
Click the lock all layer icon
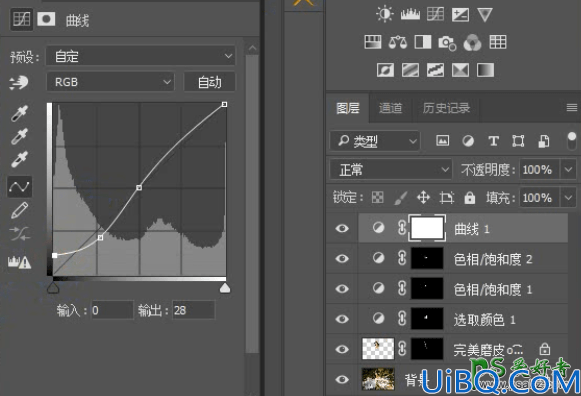click(x=469, y=197)
